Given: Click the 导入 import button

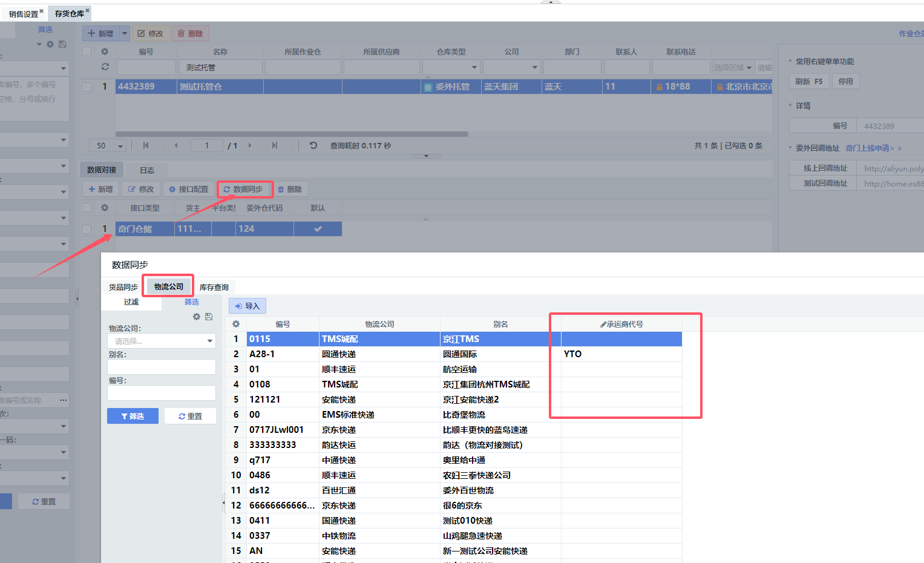Looking at the screenshot, I should click(x=247, y=306).
